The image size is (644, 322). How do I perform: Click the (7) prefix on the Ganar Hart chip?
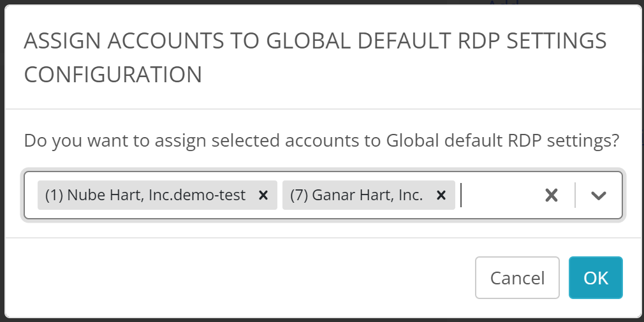[x=298, y=196]
